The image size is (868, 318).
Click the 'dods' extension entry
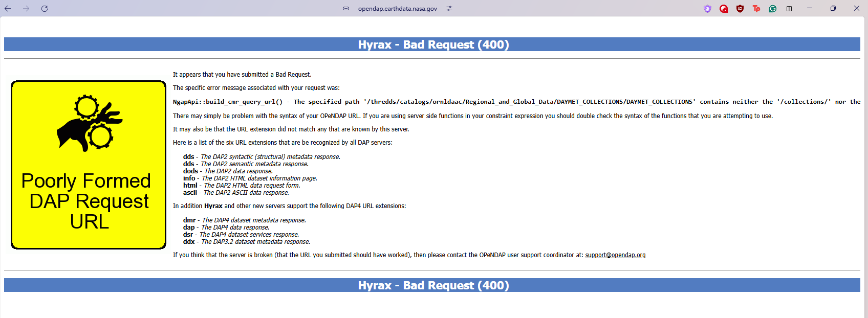tap(228, 171)
